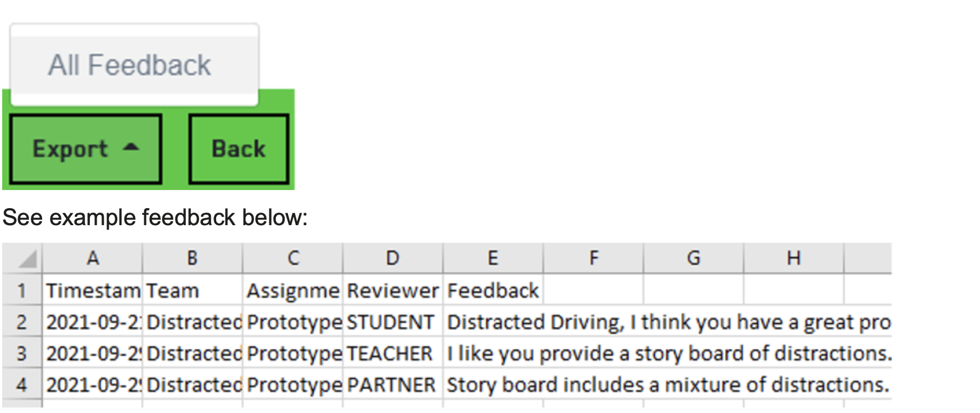Screen dimensions: 980x413
Task: Select row 1 header
Action: 22,291
